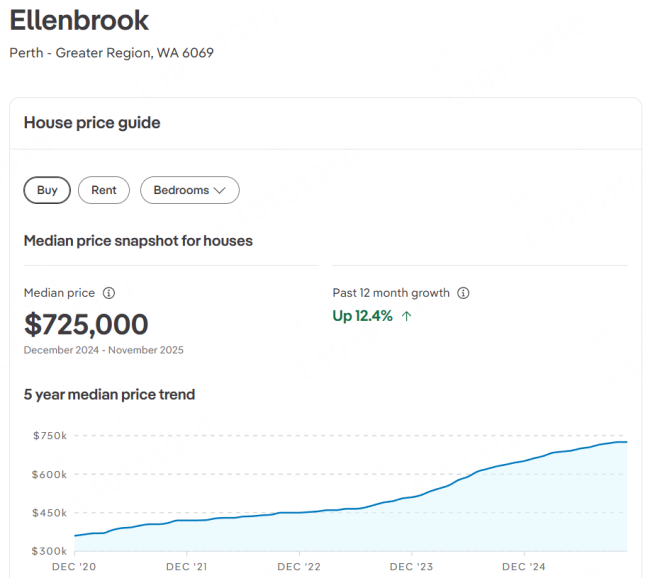Click the info icon beside Past 12 month growth
Viewport: 650px width, 578px height.
tap(463, 293)
